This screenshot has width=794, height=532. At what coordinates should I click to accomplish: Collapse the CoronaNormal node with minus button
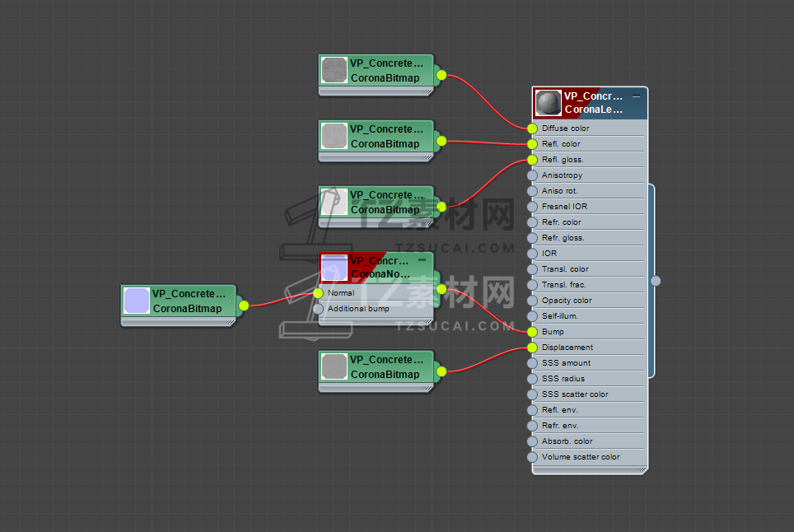(x=422, y=260)
